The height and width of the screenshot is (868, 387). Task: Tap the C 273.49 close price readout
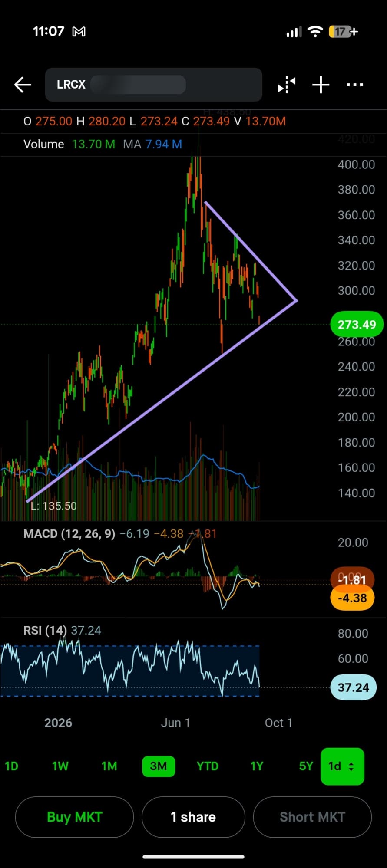[206, 121]
